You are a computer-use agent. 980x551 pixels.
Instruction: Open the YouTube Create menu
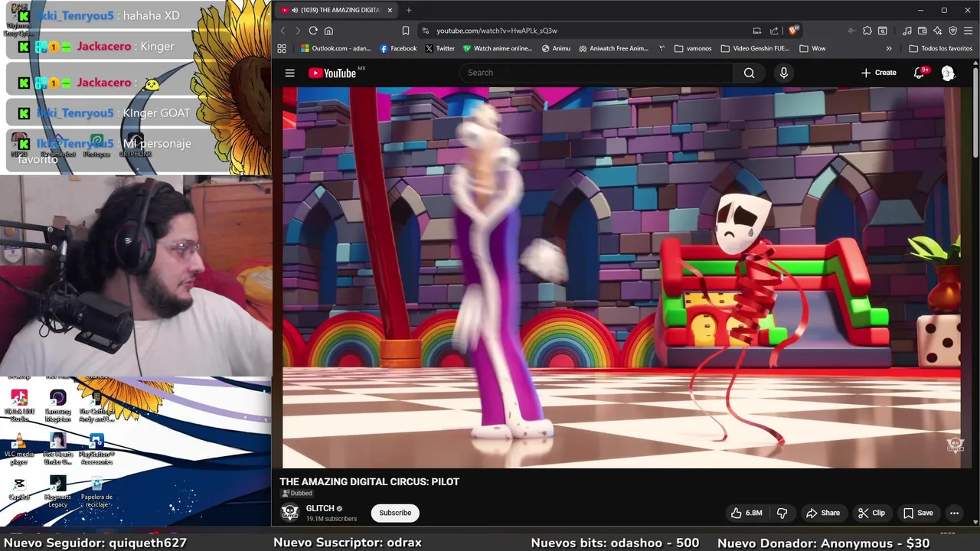coord(878,73)
